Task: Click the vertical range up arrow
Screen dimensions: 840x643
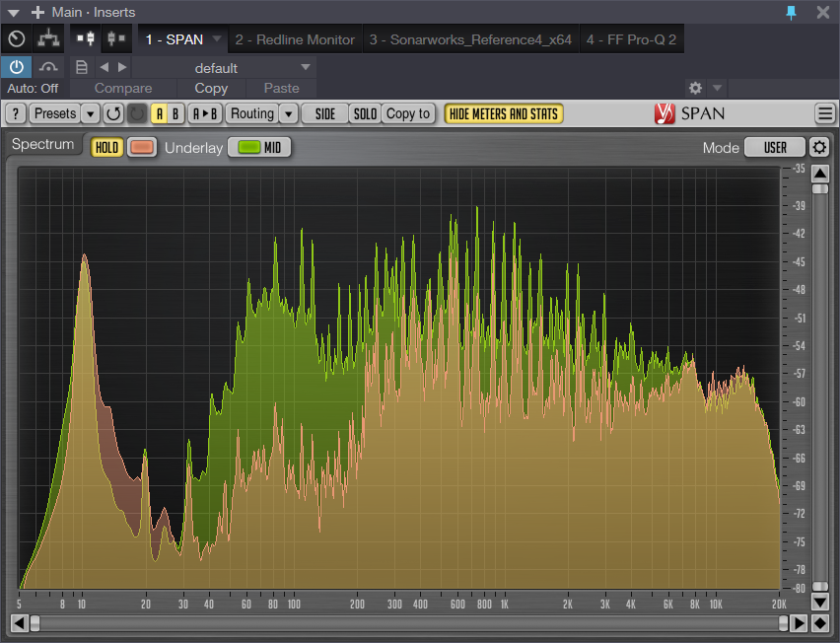Action: (819, 173)
